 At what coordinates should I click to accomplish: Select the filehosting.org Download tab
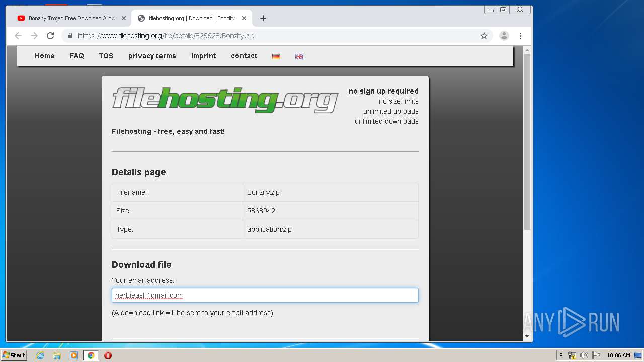pyautogui.click(x=192, y=18)
